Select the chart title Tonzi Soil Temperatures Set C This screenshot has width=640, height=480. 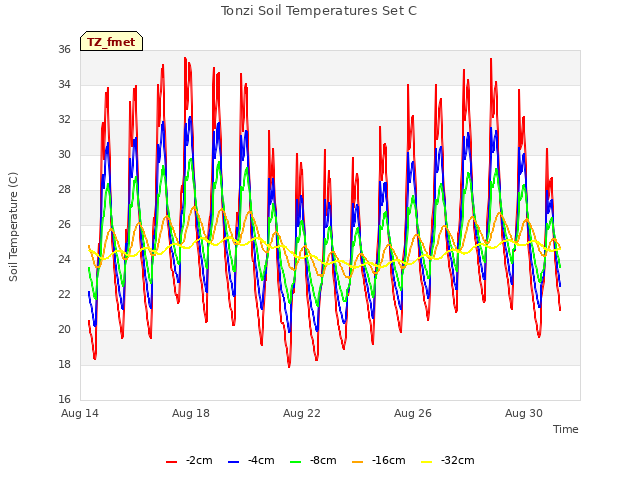tap(319, 11)
